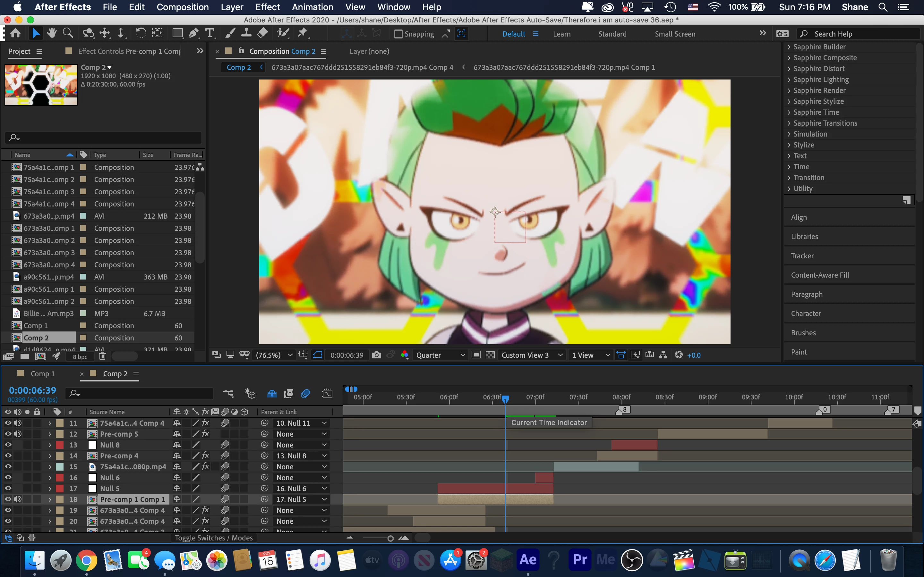This screenshot has width=924, height=577.
Task: Select the Horizontal Type tool
Action: click(x=210, y=34)
